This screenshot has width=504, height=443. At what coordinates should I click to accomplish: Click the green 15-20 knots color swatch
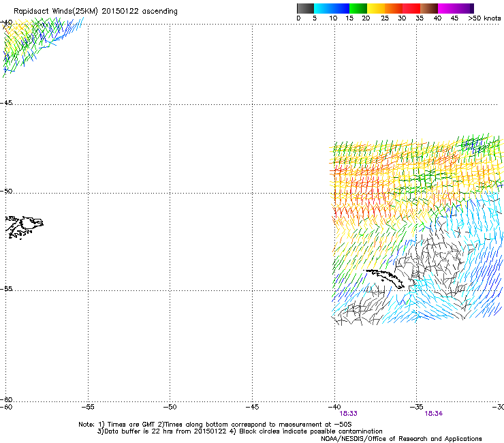click(x=358, y=8)
